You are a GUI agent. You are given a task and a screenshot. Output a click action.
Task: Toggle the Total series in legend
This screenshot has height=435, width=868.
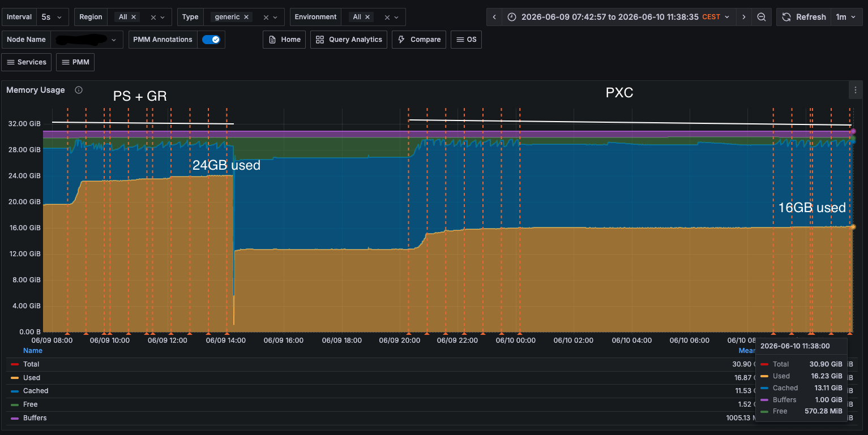(x=31, y=364)
